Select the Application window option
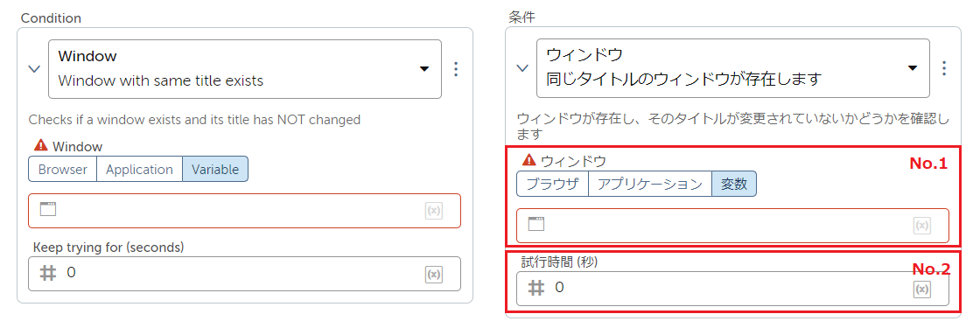The image size is (980, 328). coord(139,170)
